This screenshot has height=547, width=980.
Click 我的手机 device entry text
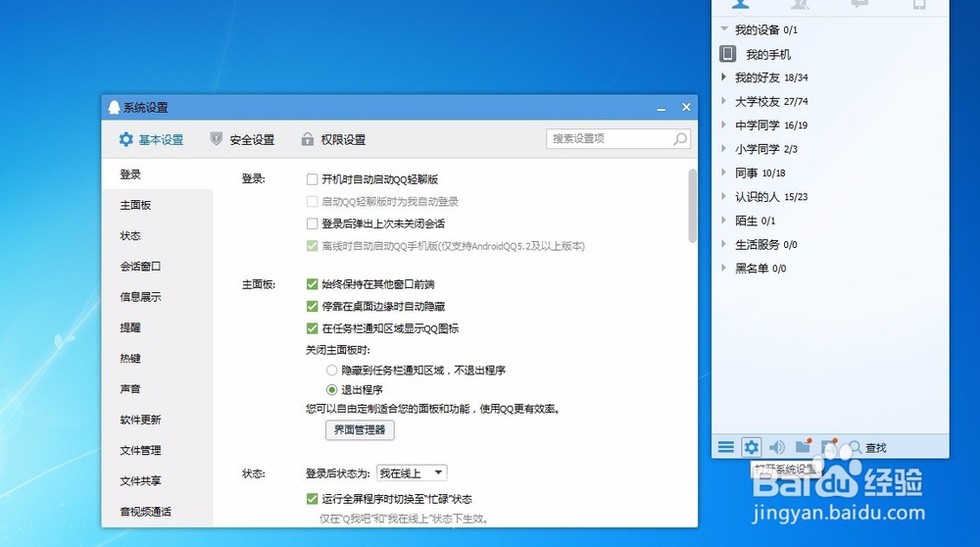tap(768, 54)
